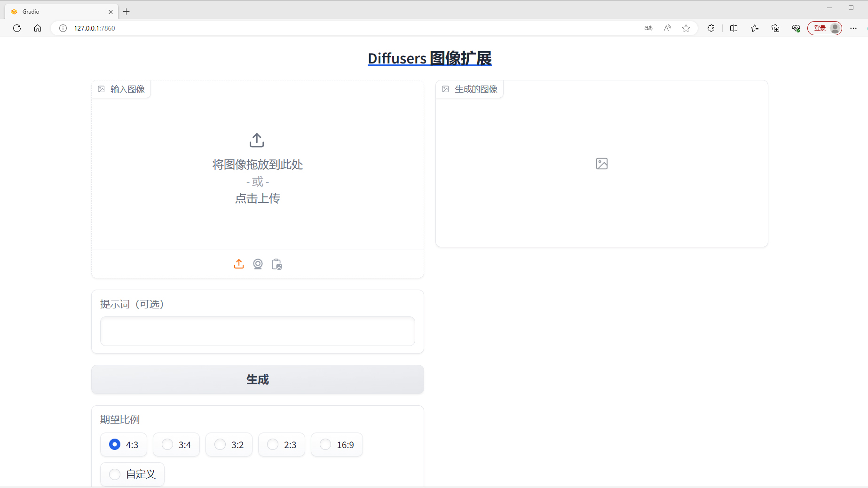The image size is (868, 488).
Task: Add page to favorites star icon
Action: [x=686, y=28]
